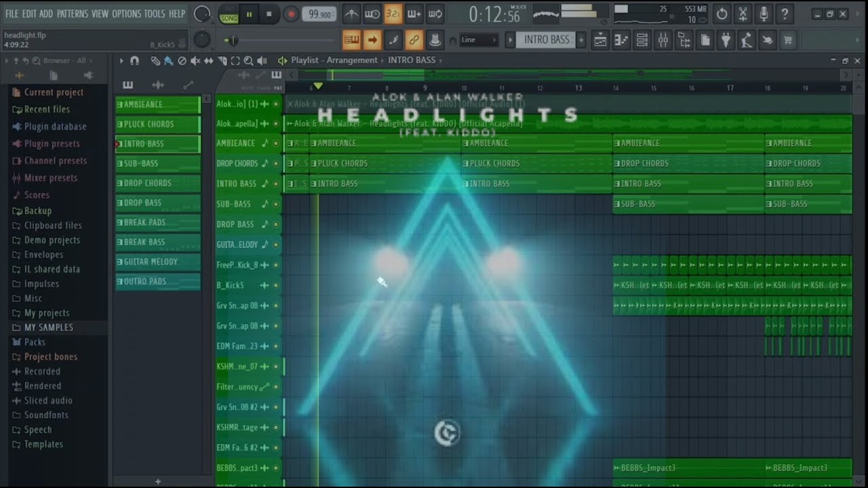
Task: Toggle the PAT/SONG mode switch
Action: pyautogui.click(x=229, y=14)
